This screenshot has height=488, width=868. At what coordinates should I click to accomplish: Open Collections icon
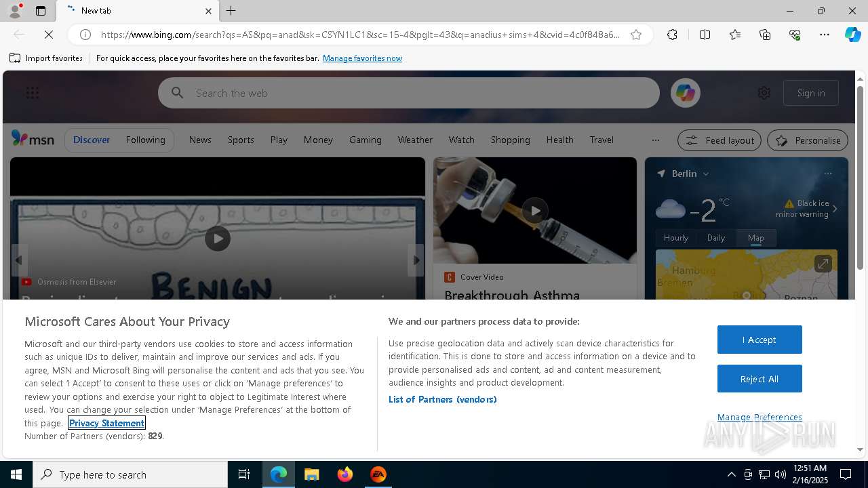pyautogui.click(x=765, y=35)
